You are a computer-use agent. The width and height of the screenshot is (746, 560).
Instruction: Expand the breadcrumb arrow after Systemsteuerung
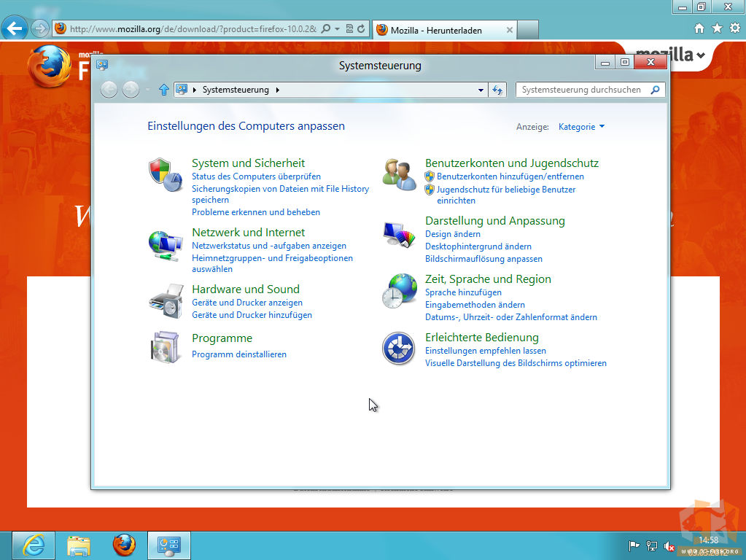coord(278,90)
